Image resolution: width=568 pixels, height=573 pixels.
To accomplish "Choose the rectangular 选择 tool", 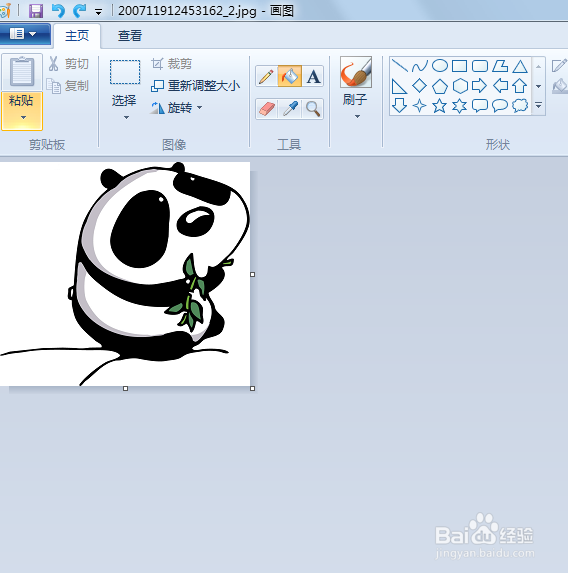I will click(x=125, y=72).
